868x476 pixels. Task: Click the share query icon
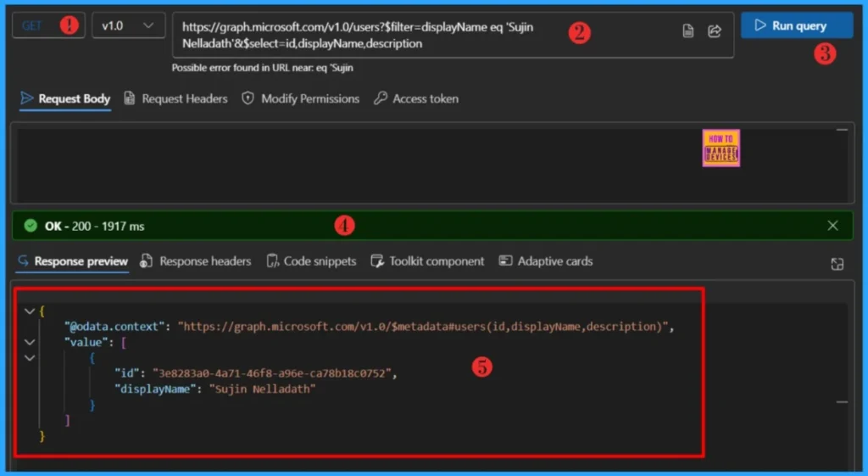(715, 31)
